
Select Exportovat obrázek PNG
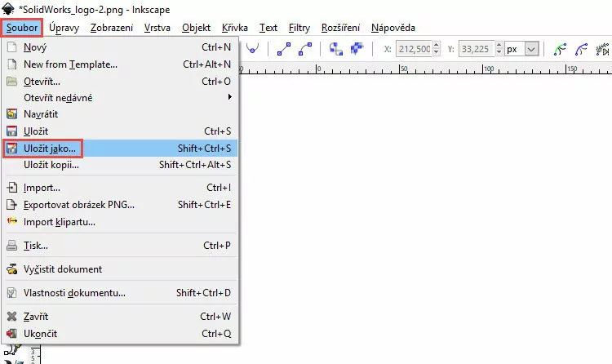click(x=79, y=205)
